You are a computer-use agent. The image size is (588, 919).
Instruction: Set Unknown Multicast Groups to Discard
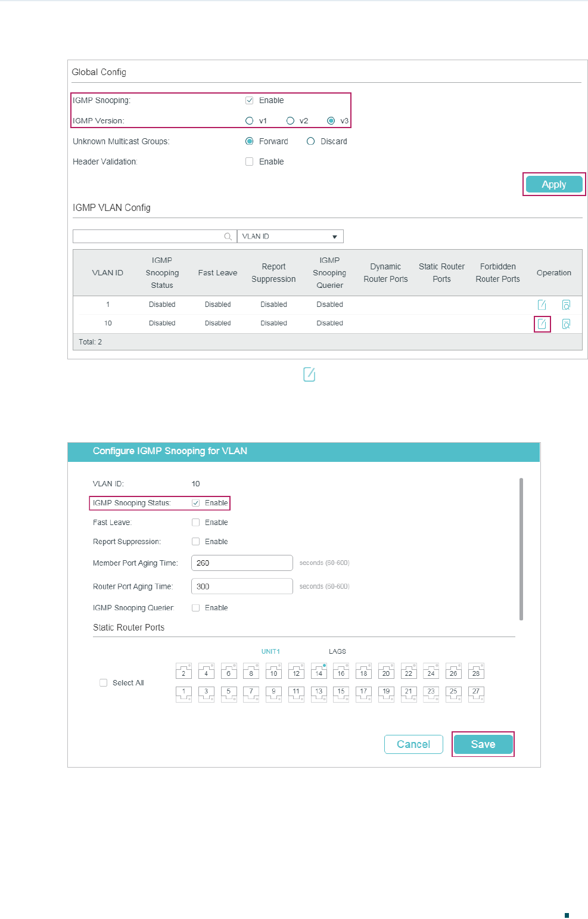pyautogui.click(x=310, y=141)
